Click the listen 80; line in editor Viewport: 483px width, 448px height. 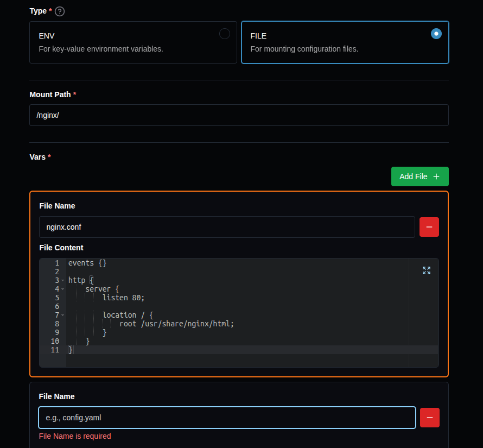(x=124, y=298)
